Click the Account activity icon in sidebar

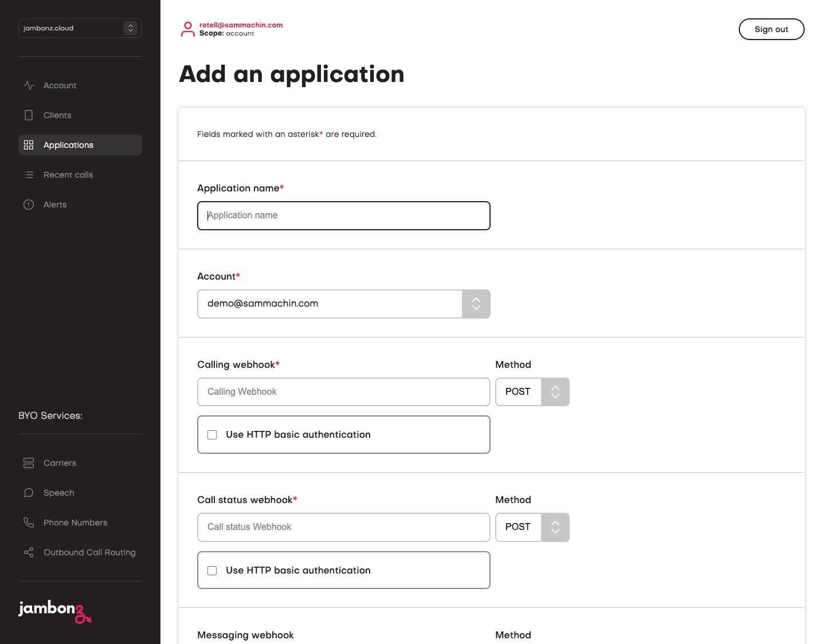[x=29, y=85]
